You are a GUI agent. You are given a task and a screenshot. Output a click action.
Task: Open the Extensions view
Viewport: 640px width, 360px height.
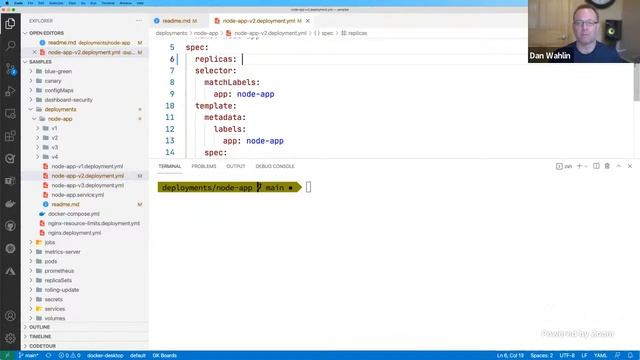click(10, 136)
